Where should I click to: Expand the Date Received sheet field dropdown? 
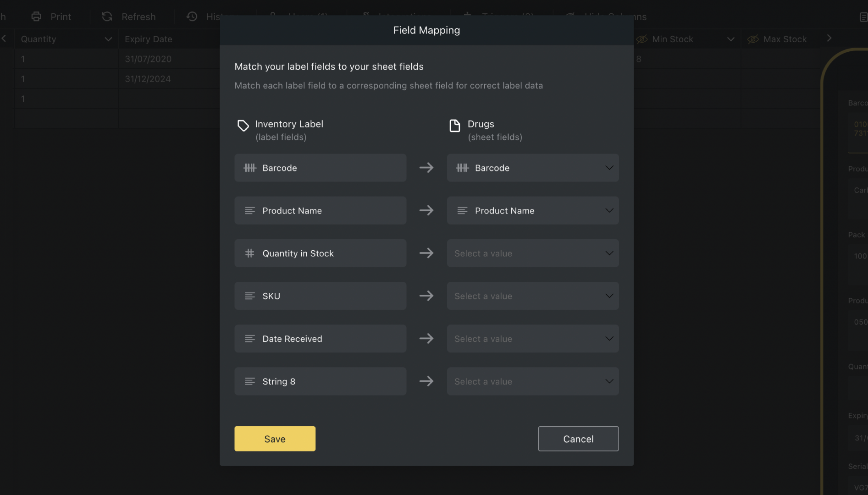coord(532,339)
